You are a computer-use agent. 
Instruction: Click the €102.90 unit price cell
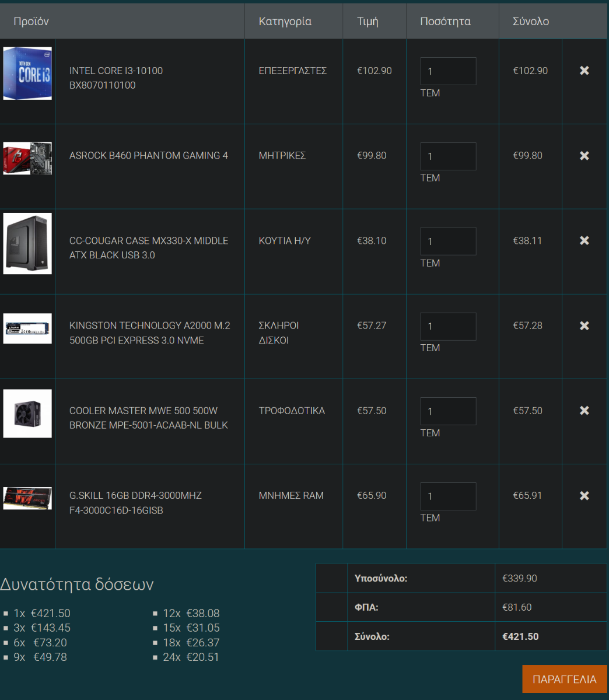(x=374, y=71)
